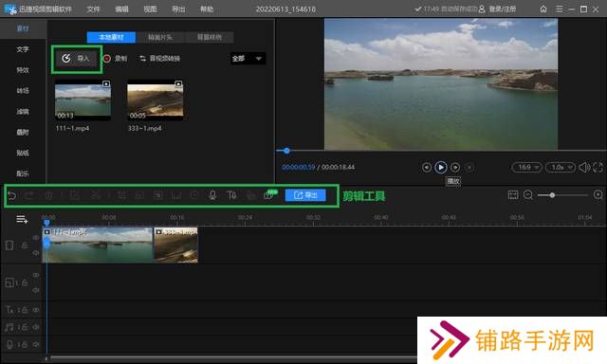Toggle the text track visibility eye
Screen dimensions: 607x364
pyautogui.click(x=36, y=310)
